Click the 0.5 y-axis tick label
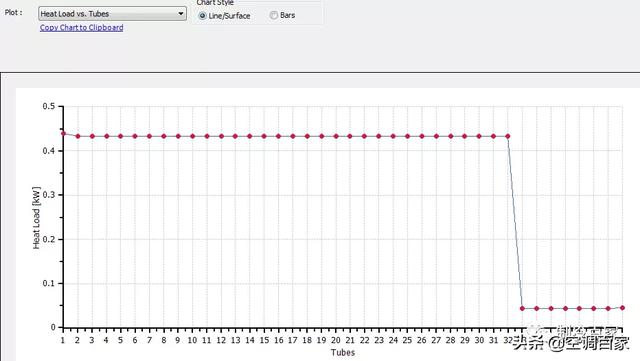Viewport: 640px width, 361px height. coord(49,106)
